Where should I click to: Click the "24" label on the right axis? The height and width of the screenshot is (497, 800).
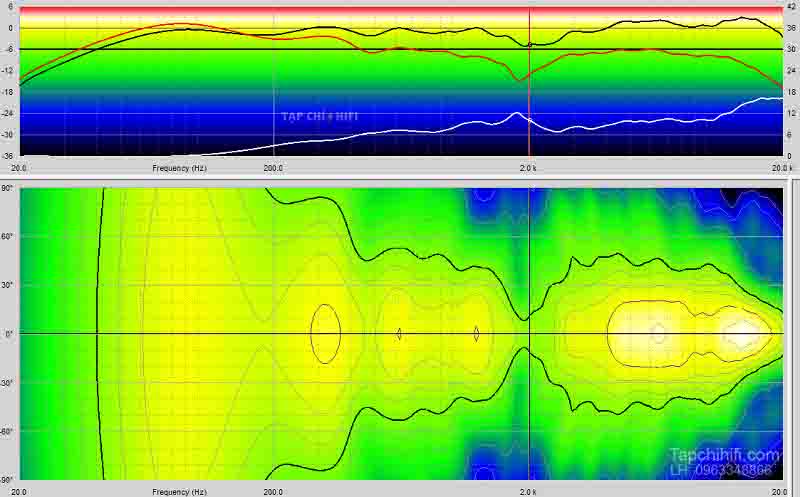pyautogui.click(x=791, y=70)
